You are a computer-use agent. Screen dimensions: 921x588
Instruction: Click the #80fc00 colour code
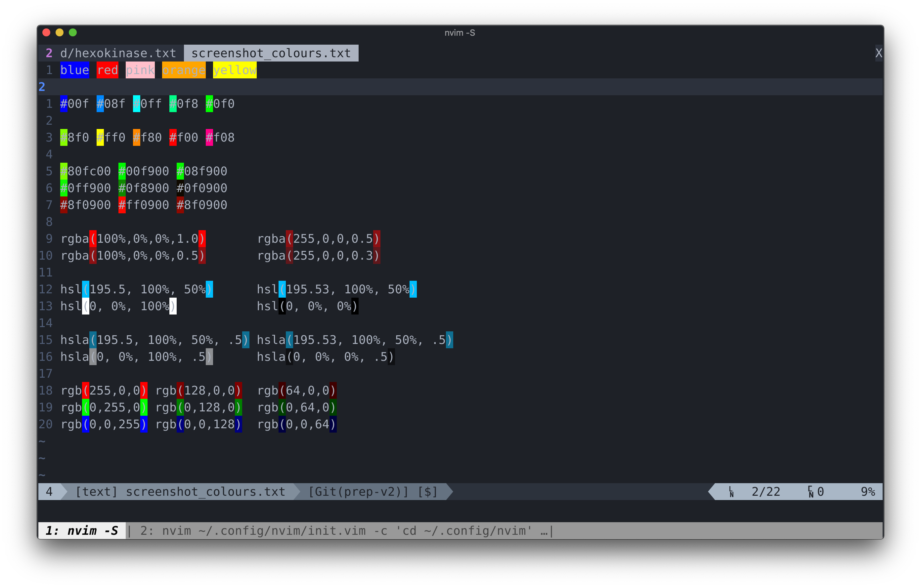pos(86,171)
